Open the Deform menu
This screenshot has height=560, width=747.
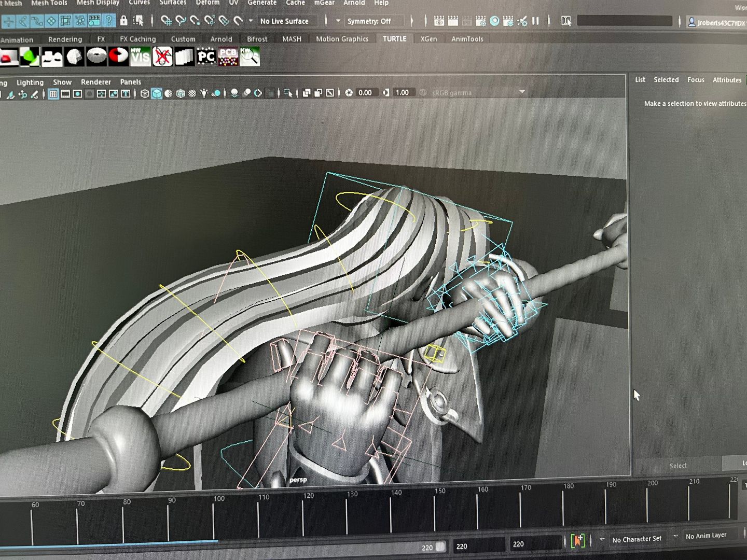coord(208,3)
